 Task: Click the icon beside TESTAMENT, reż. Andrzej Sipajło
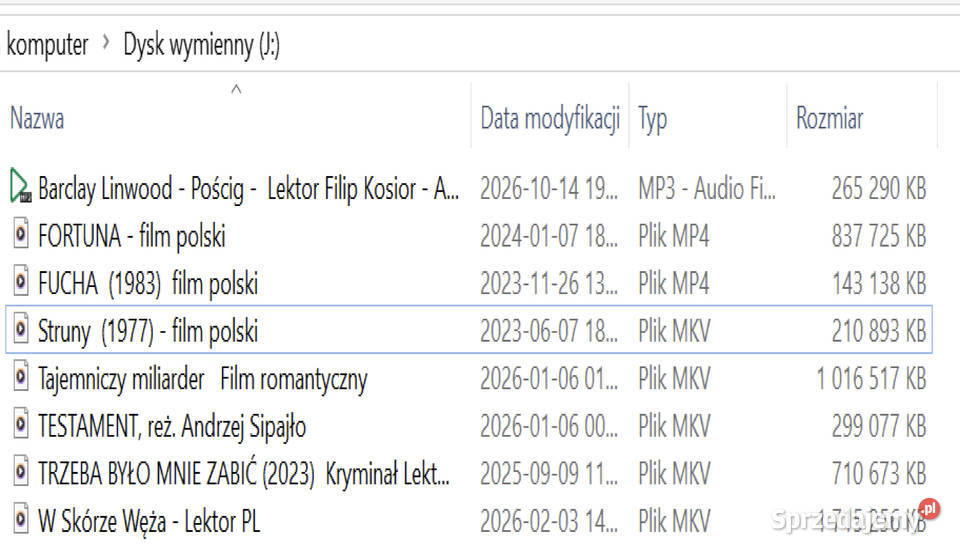coord(21,424)
